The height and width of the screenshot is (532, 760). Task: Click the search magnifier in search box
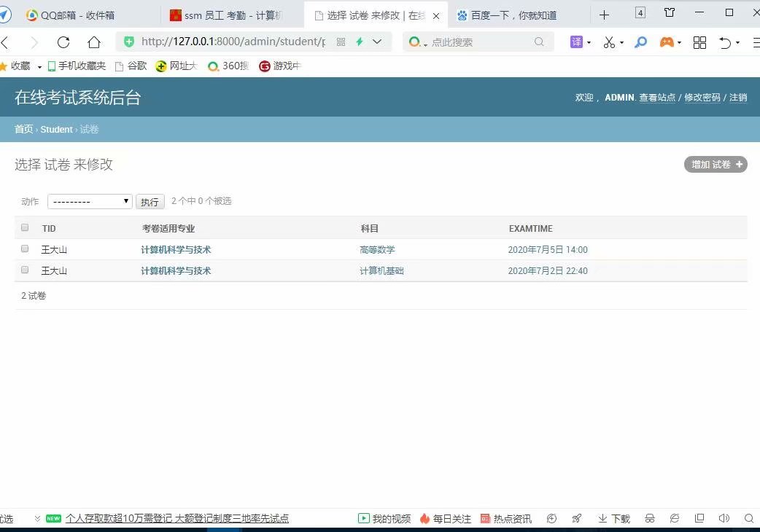[539, 42]
